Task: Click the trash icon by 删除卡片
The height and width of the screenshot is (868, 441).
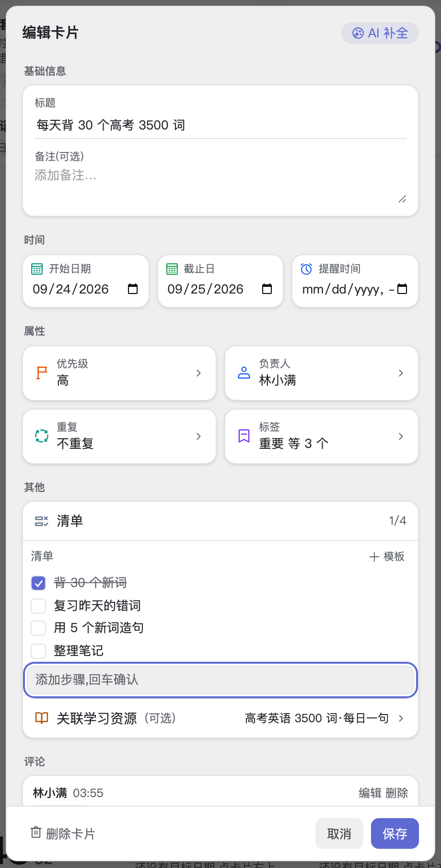Action: pos(36,833)
